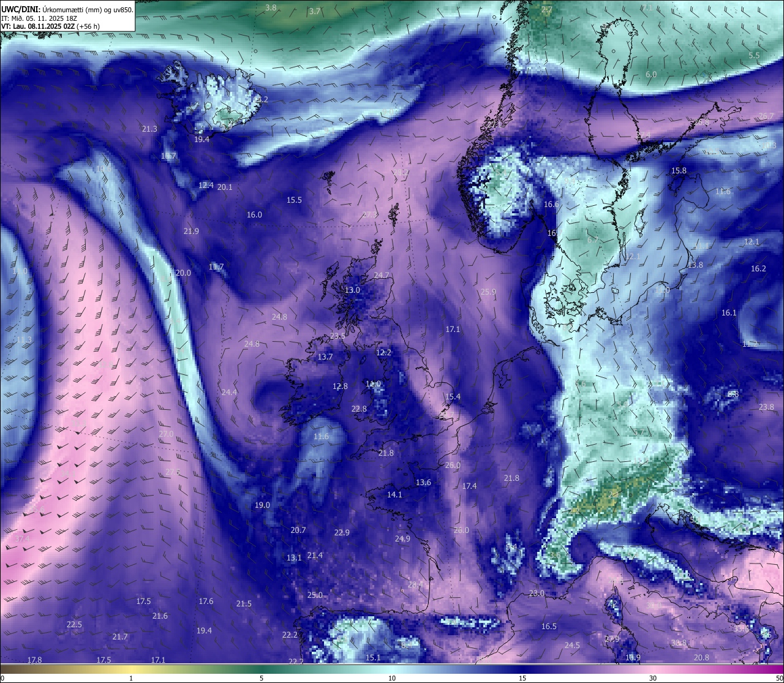Click the 12.8 value on the map
Viewport: 784px width, 683px height.
click(x=340, y=386)
